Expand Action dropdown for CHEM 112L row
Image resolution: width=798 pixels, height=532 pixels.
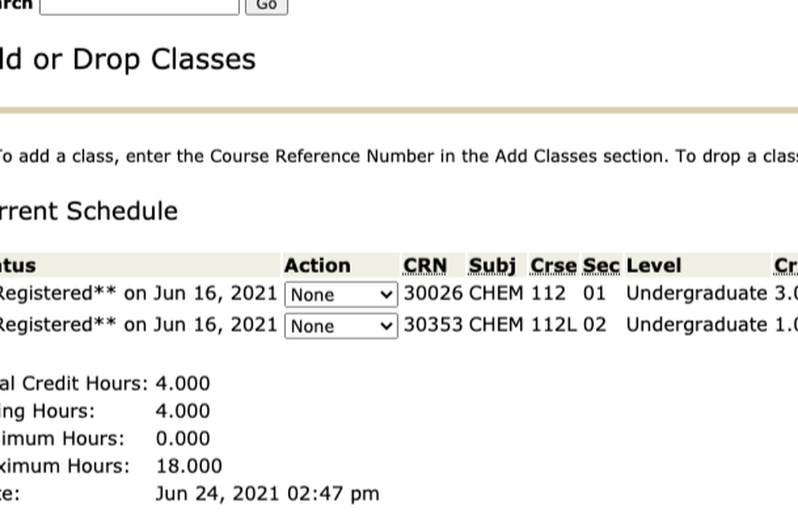pyautogui.click(x=341, y=326)
